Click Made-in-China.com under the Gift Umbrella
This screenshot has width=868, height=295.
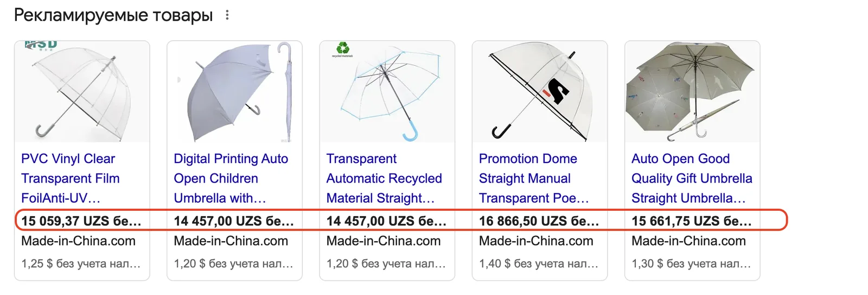click(688, 241)
